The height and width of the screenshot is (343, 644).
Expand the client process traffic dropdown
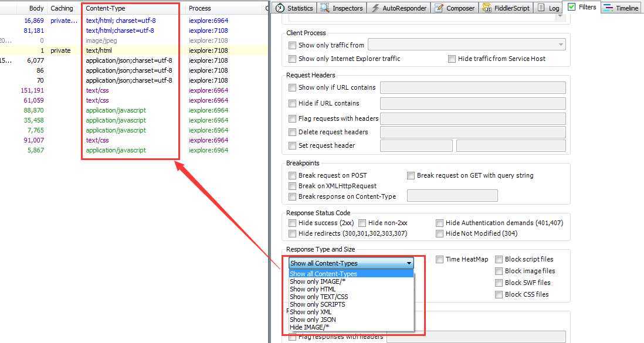click(x=561, y=45)
